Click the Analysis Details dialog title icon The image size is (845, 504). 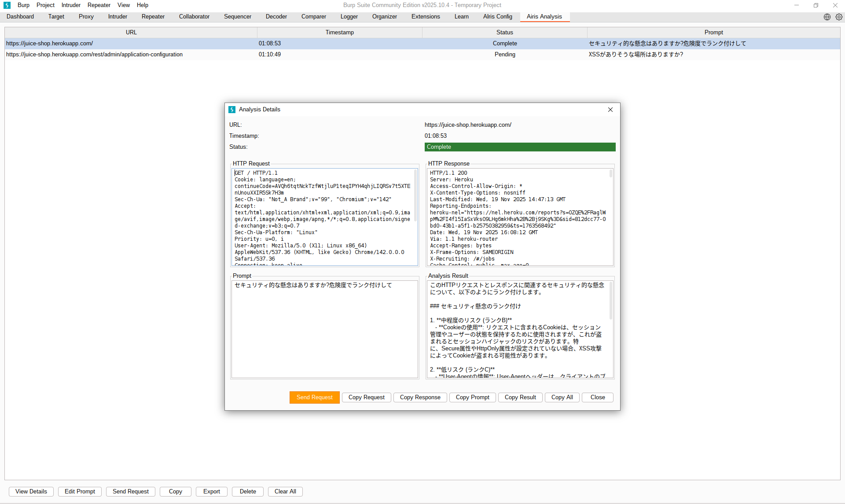pyautogui.click(x=232, y=110)
